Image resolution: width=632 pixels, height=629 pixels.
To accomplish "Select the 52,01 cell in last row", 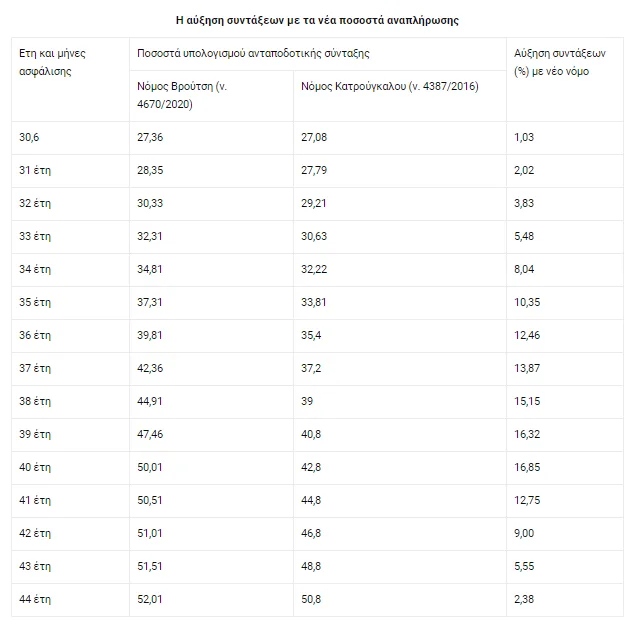I will pyautogui.click(x=150, y=598).
